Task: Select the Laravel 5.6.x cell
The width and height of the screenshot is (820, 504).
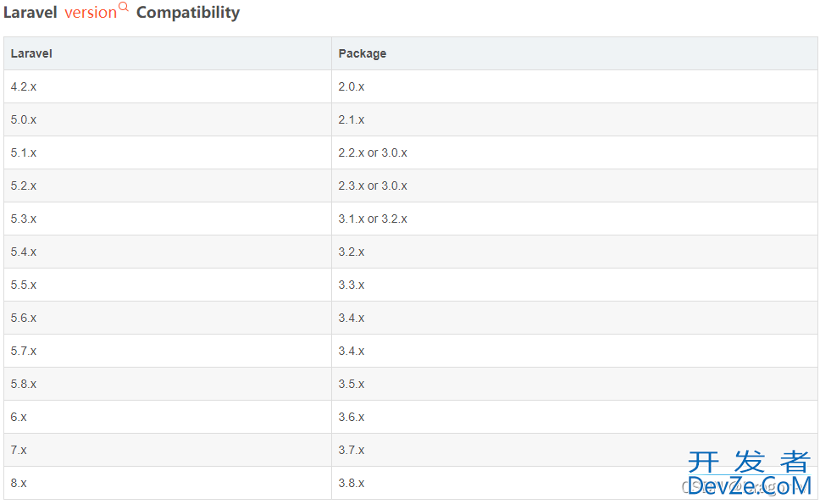Action: 24,318
